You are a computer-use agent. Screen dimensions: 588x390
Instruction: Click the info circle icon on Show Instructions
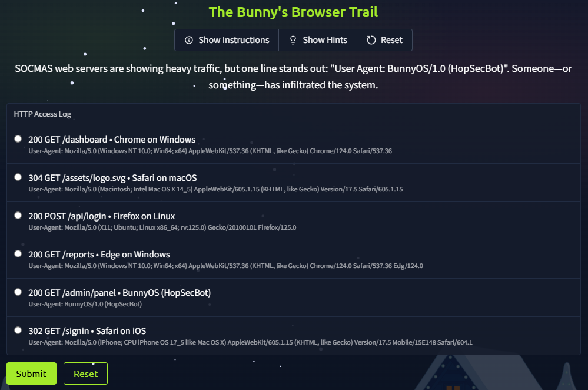(188, 40)
